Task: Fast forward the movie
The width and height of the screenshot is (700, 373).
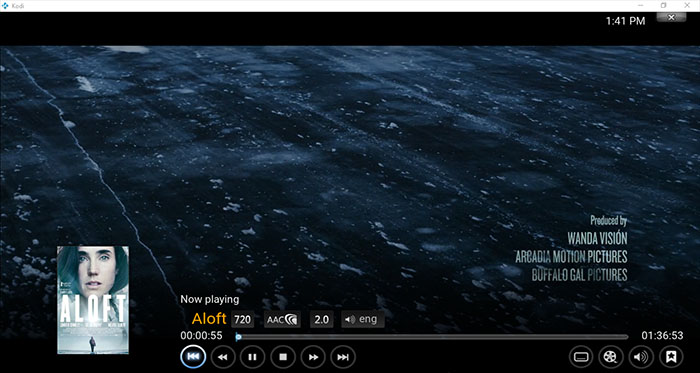Action: [x=313, y=357]
